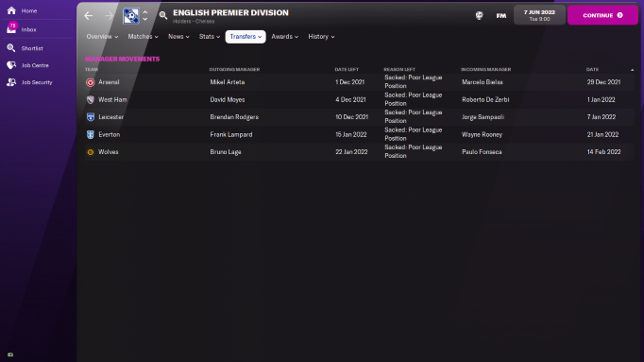Select Inbox in the sidebar
Viewport: 644px width, 362px height.
[28, 29]
